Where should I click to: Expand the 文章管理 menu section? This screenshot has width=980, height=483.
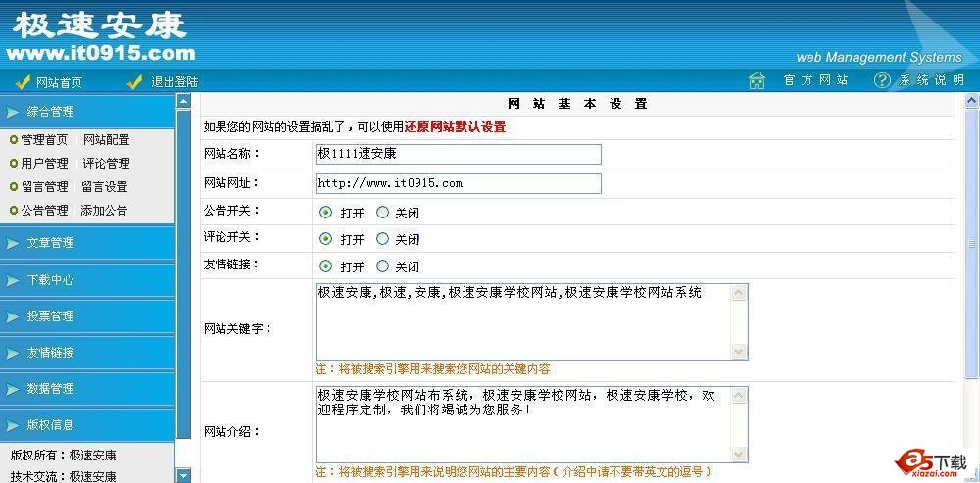click(x=87, y=243)
